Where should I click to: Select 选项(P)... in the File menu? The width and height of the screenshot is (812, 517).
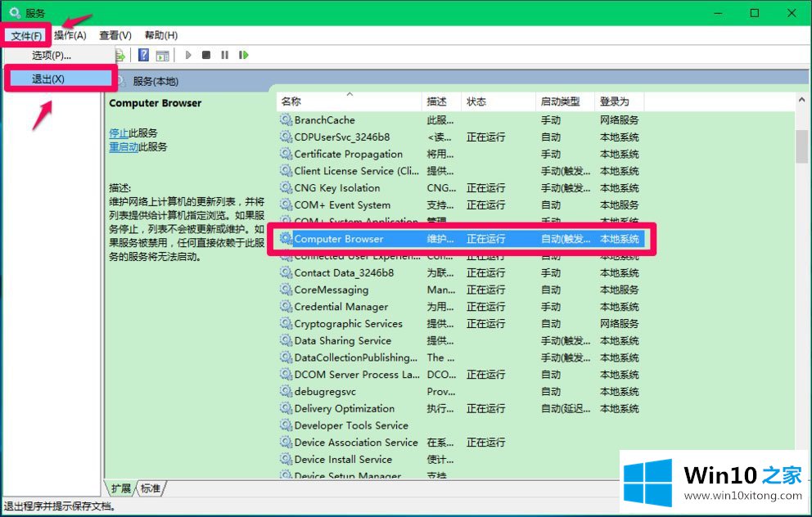point(52,56)
